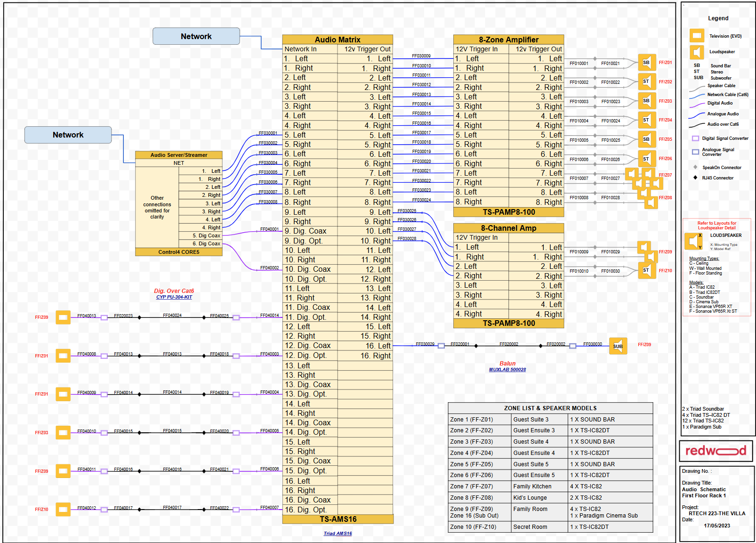The width and height of the screenshot is (756, 543).
Task: Click the redwood company logo
Action: [716, 451]
